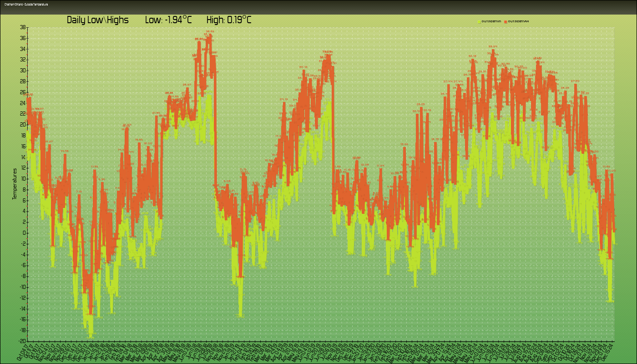Click the highest orange peak near 36.69
The width and height of the screenshot is (637, 364).
pyautogui.click(x=209, y=35)
